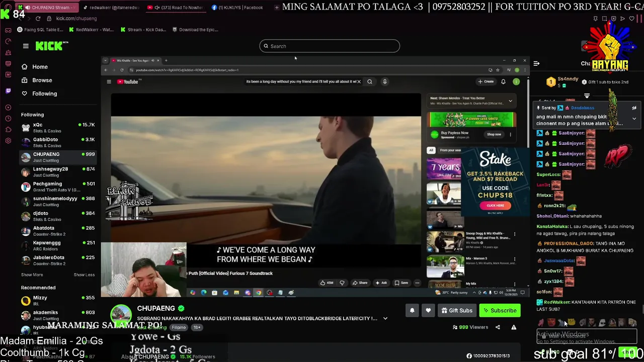Open Twitch icon in browser sidebar
The height and width of the screenshot is (362, 644).
click(8, 91)
